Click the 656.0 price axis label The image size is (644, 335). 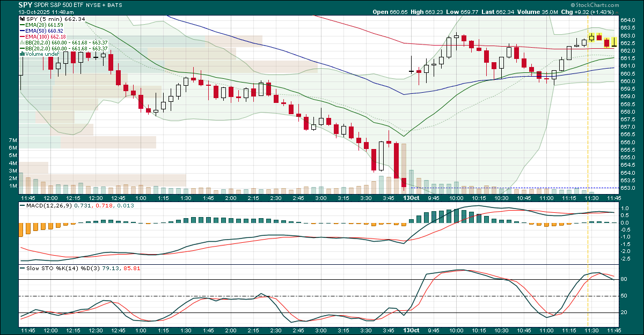pos(627,142)
